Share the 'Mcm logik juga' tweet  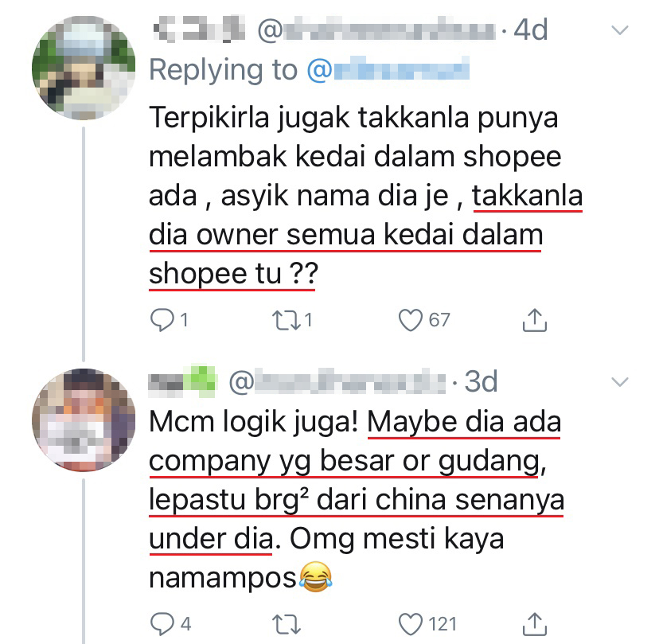pos(534,623)
